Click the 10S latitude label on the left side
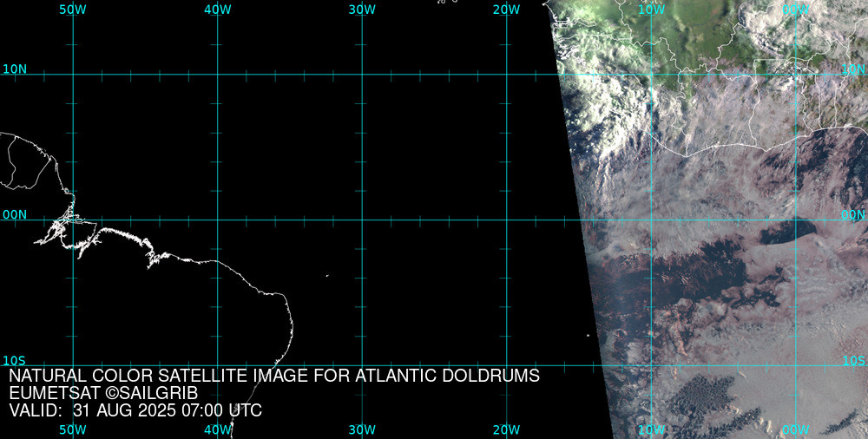 tap(15, 361)
